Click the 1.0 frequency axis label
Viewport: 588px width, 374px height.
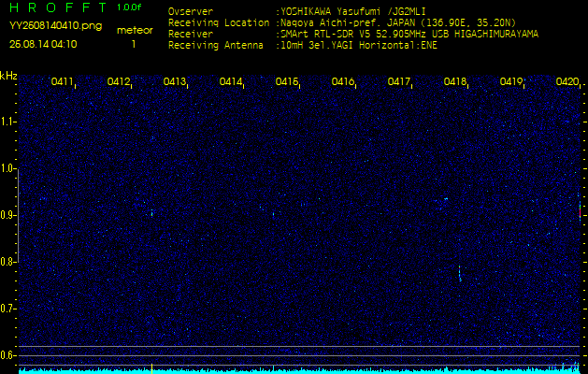pyautogui.click(x=7, y=169)
